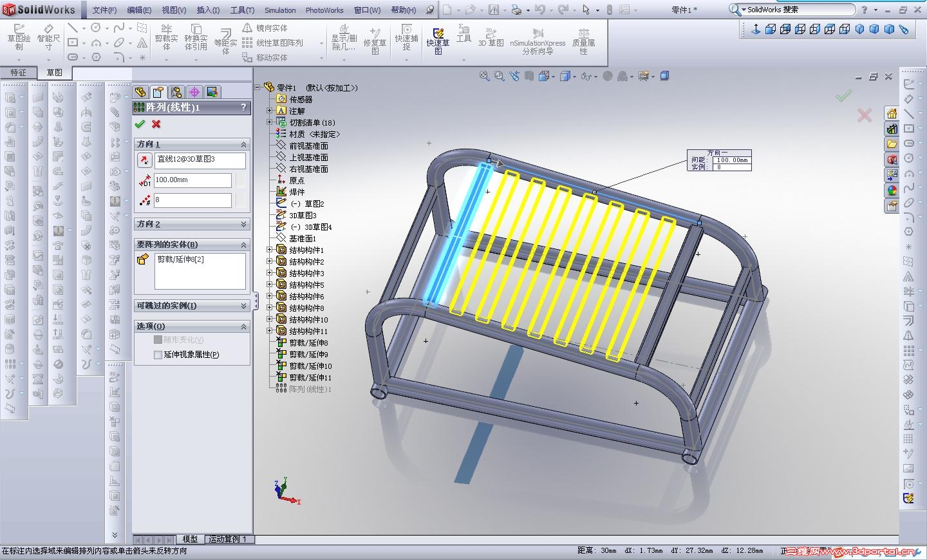Viewport: 927px width, 560px height.
Task: Select 基准面1 in the feature tree
Action: 303,239
